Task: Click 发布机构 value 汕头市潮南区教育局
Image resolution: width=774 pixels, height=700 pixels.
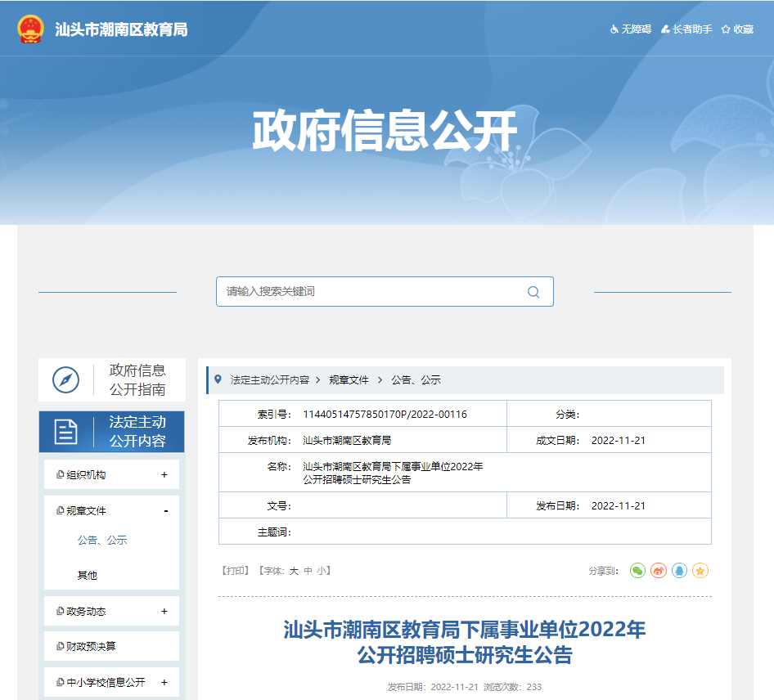Action: [x=347, y=441]
